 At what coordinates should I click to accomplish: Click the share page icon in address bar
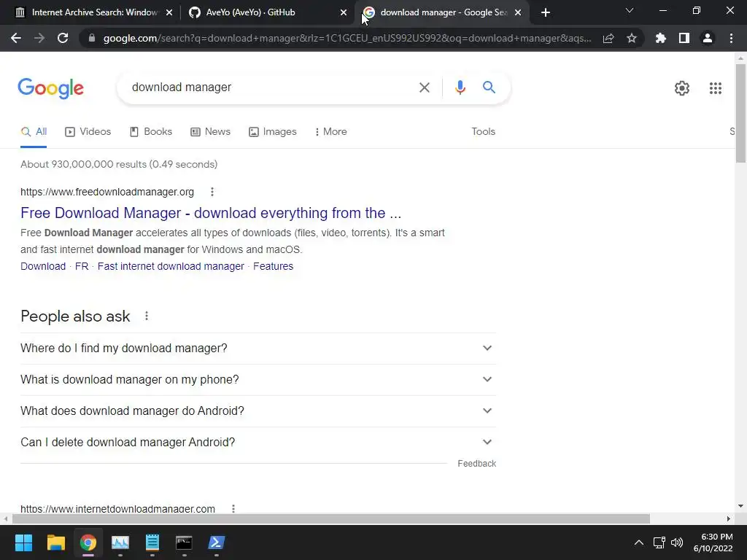pos(608,38)
